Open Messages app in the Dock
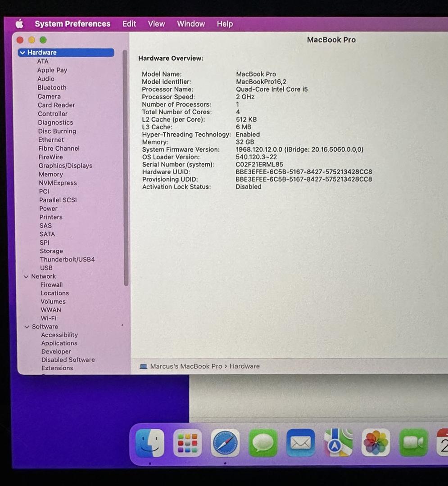The width and height of the screenshot is (448, 486). (263, 443)
